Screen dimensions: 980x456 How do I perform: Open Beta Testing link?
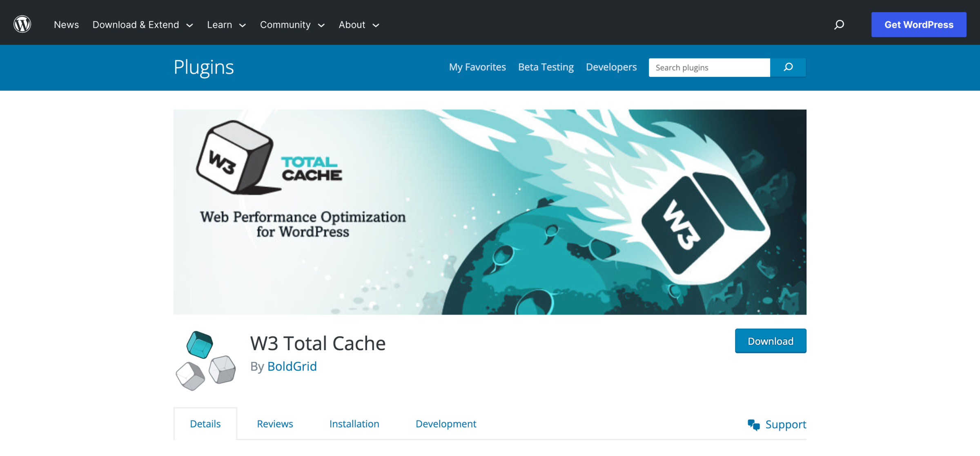tap(546, 67)
